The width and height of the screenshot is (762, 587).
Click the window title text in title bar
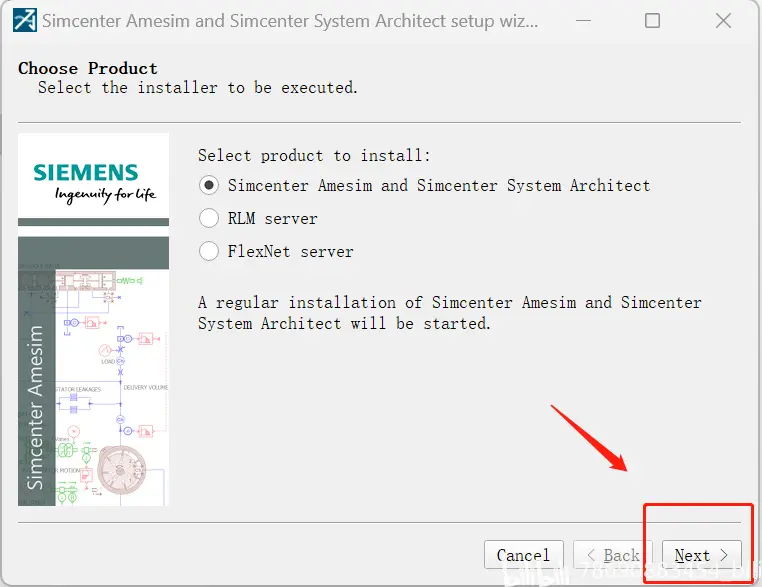pyautogui.click(x=290, y=21)
